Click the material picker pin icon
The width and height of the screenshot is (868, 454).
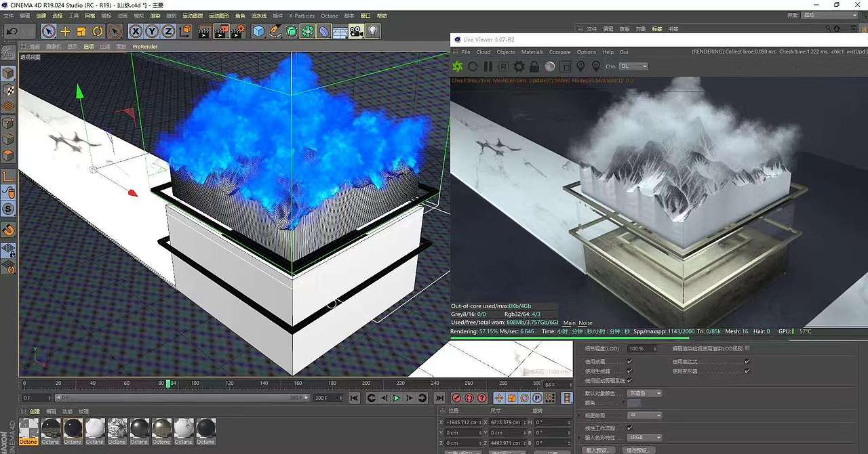[596, 66]
